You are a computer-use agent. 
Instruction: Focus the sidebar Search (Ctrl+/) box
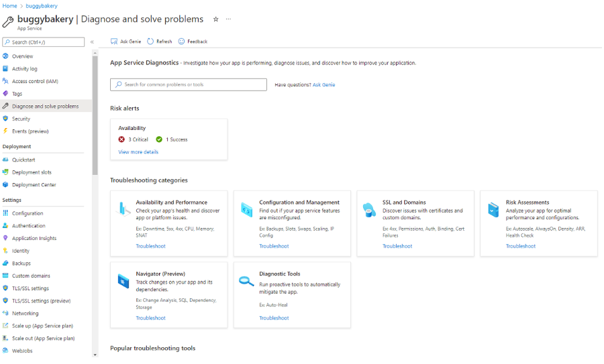pyautogui.click(x=44, y=42)
